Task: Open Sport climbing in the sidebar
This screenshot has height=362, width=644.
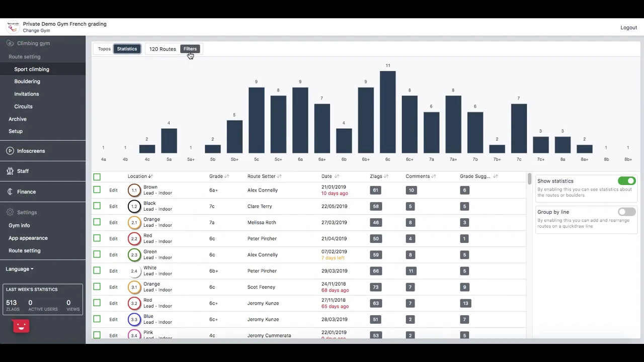Action: click(x=32, y=69)
